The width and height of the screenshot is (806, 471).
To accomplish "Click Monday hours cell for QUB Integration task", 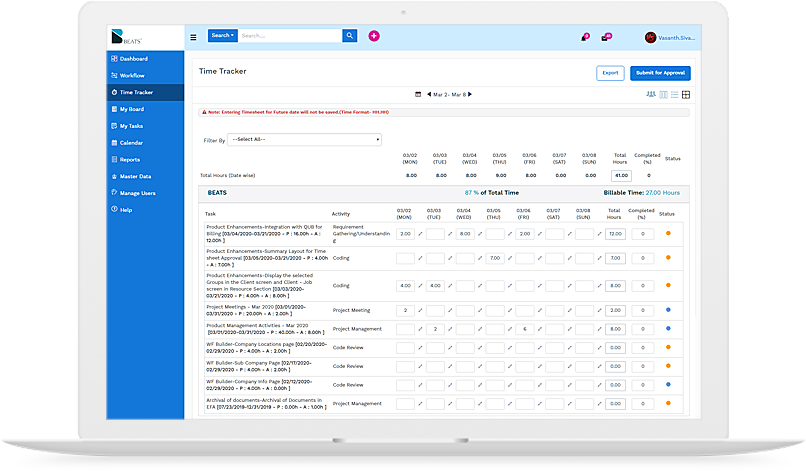I will coord(406,234).
